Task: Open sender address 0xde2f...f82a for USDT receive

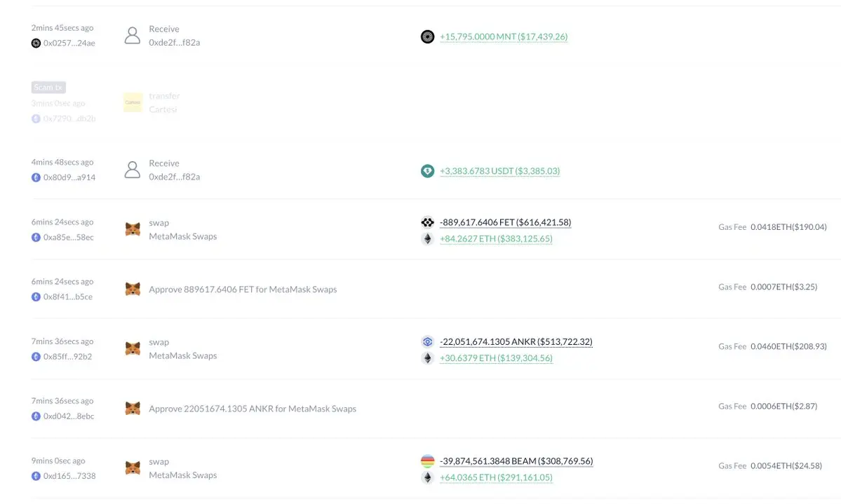Action: point(175,177)
